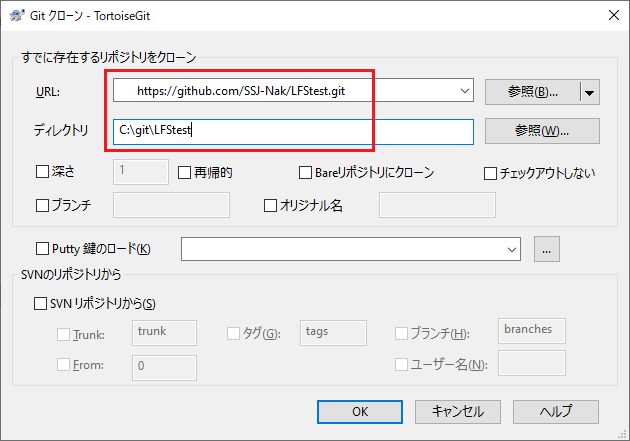Close the Git クローン dialog
The height and width of the screenshot is (441, 630).
click(614, 15)
